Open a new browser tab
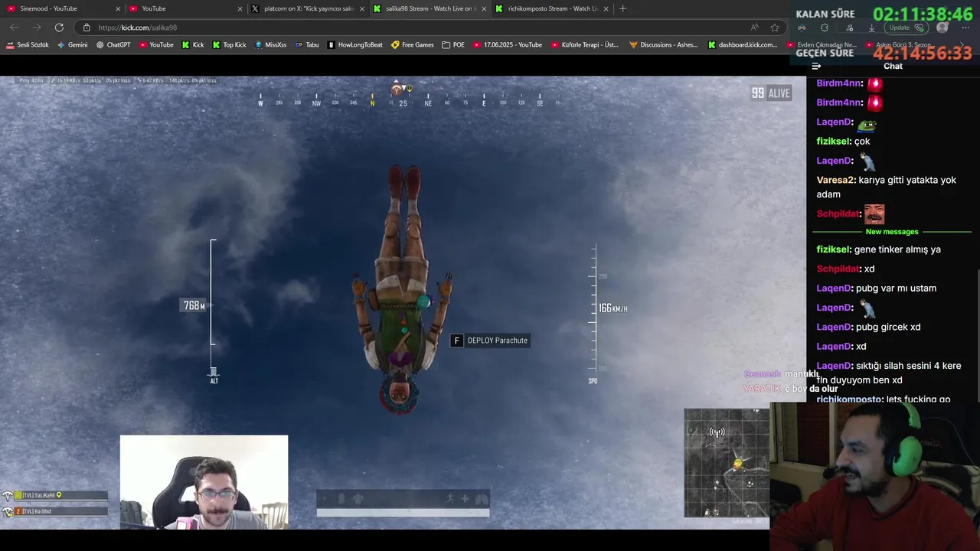The width and height of the screenshot is (980, 551). [x=622, y=8]
